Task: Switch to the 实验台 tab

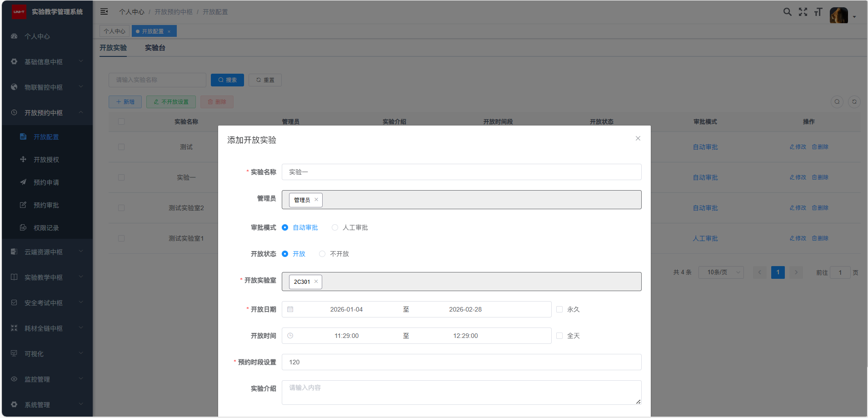Action: [155, 48]
